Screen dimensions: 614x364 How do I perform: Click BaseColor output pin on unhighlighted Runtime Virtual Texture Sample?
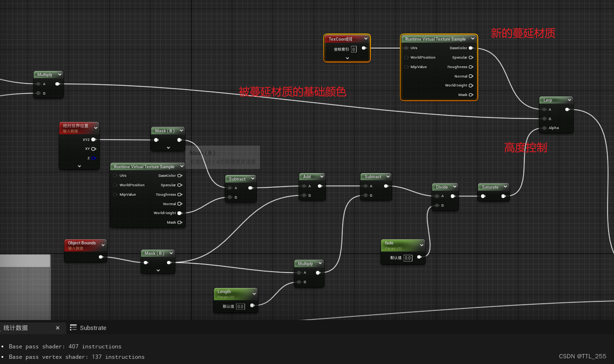pyautogui.click(x=180, y=175)
